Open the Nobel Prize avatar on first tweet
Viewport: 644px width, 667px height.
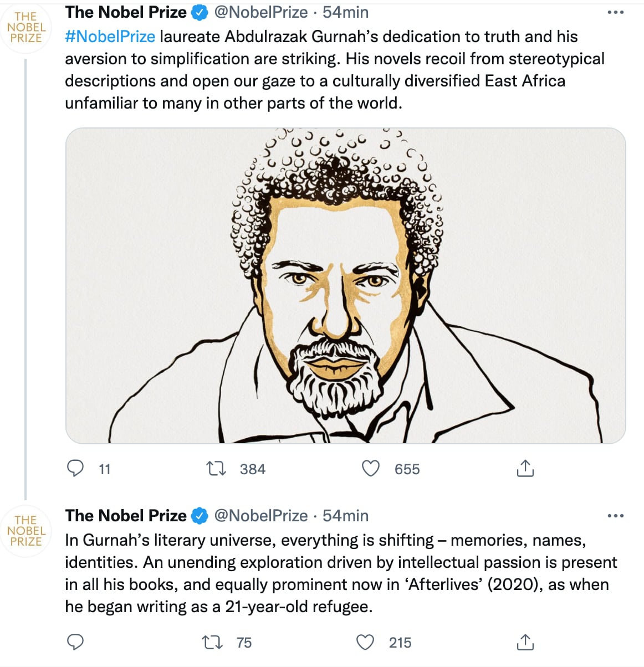(x=26, y=28)
